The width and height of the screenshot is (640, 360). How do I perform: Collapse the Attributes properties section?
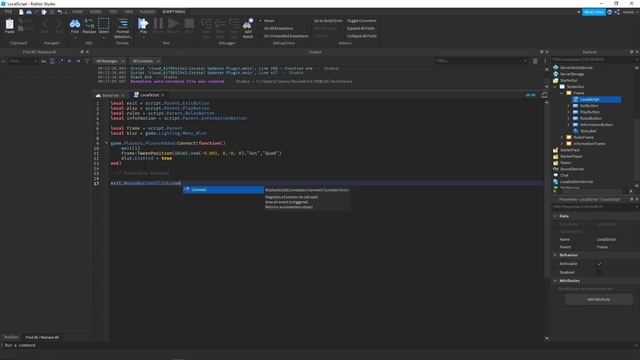coord(555,281)
